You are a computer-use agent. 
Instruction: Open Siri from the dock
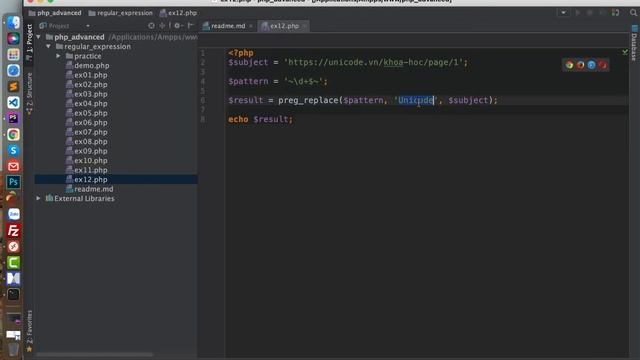pos(13,38)
